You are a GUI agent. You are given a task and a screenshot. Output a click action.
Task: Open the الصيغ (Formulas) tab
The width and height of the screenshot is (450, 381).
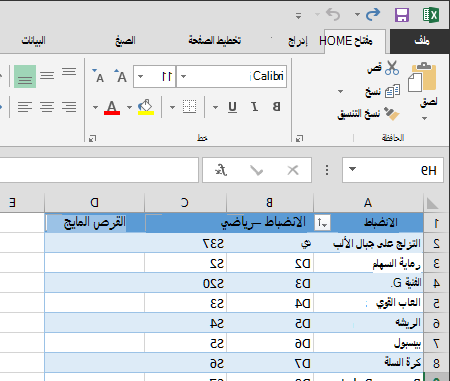click(125, 40)
